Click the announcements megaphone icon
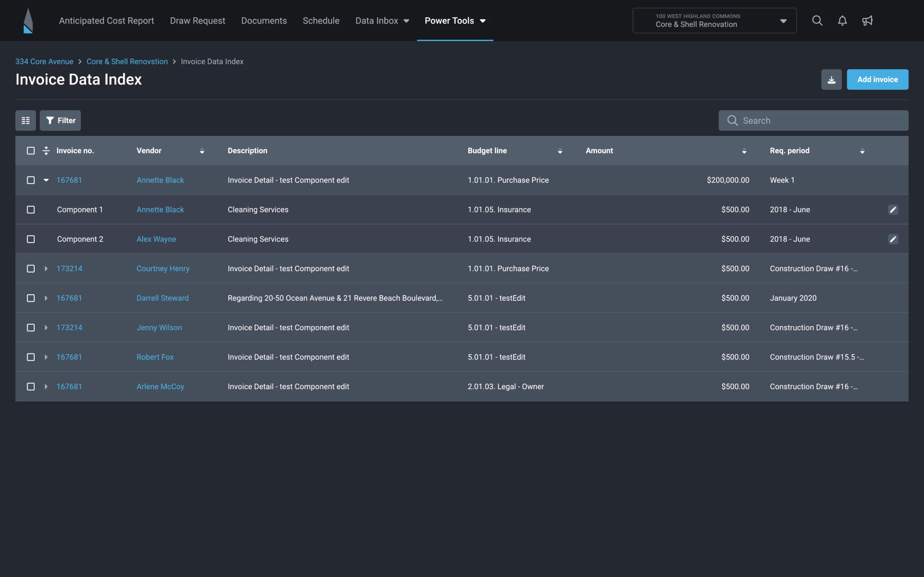 867,20
